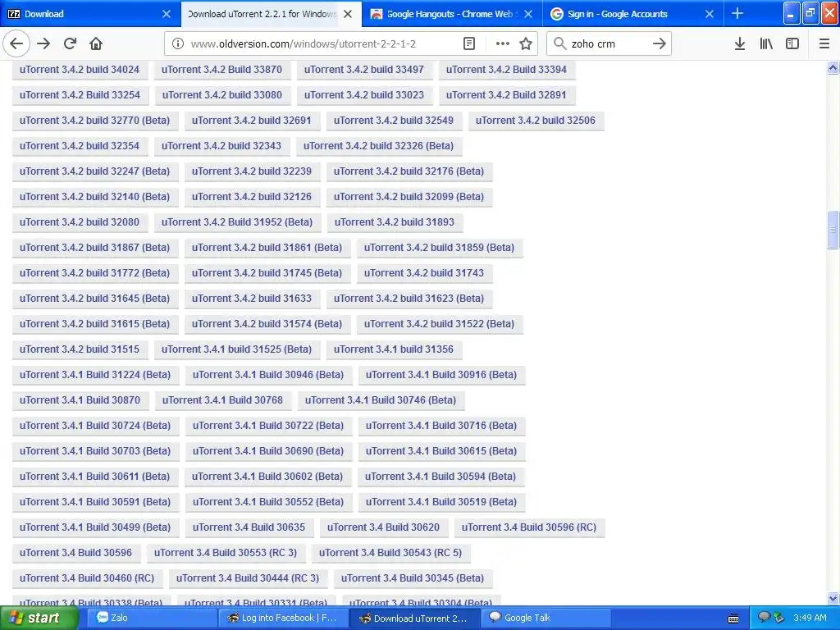The height and width of the screenshot is (630, 840).
Task: Click the 3:49 AM system clock
Action: click(810, 618)
